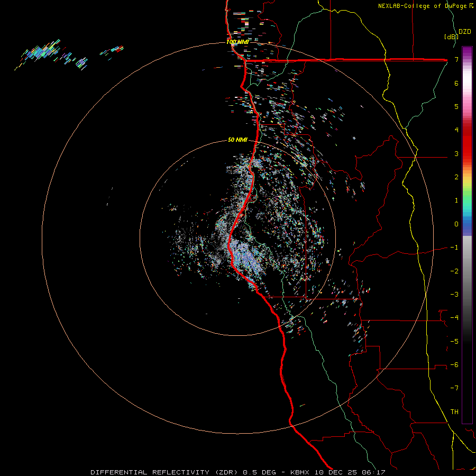Click the [dB] unit label
Screen dimensions: 476x476
pos(451,36)
